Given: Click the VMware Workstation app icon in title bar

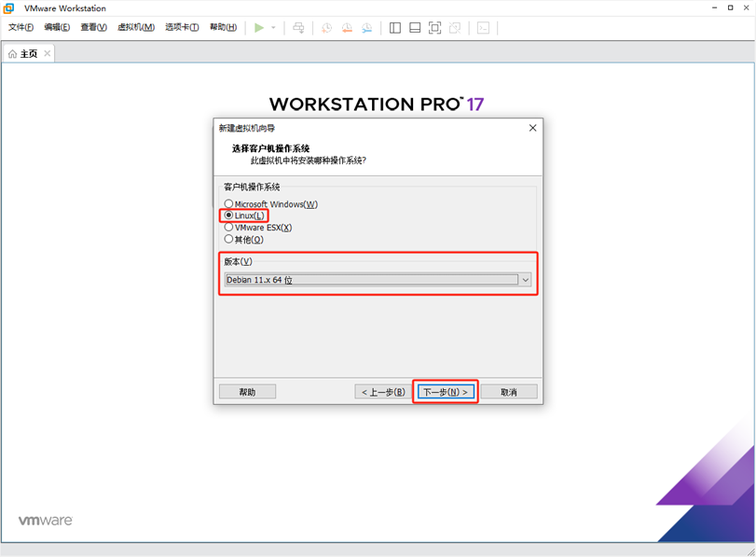Looking at the screenshot, I should click(8, 8).
